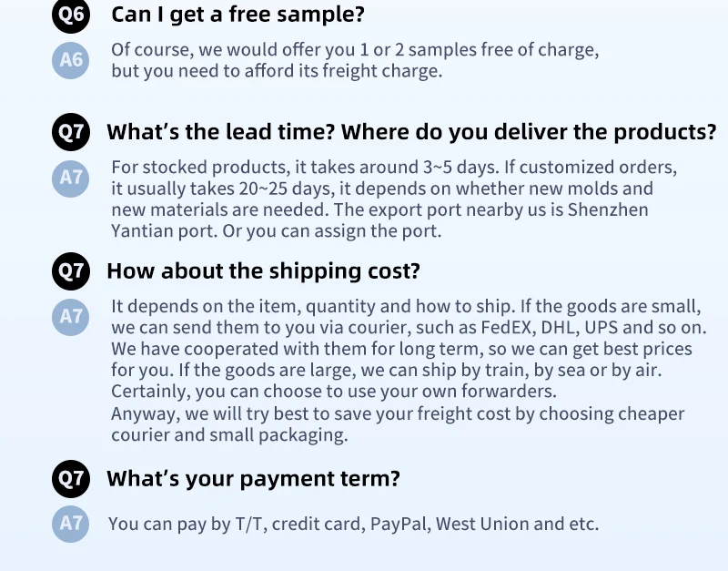Click the Q7 badge next to lead time question
The width and height of the screenshot is (728, 571).
tap(71, 132)
